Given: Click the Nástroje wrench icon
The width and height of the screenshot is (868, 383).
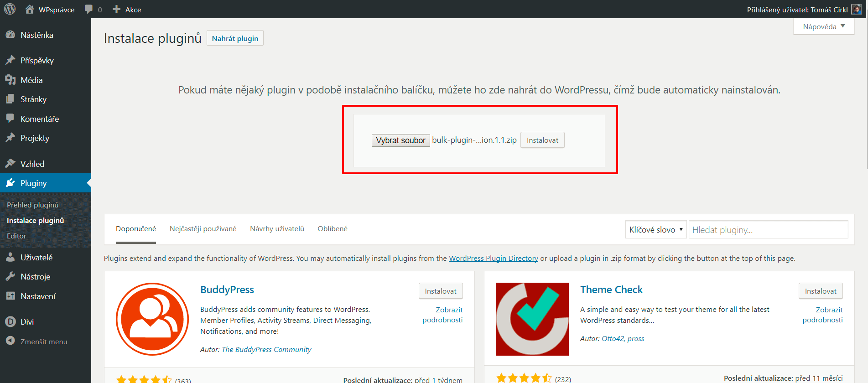Looking at the screenshot, I should (10, 276).
